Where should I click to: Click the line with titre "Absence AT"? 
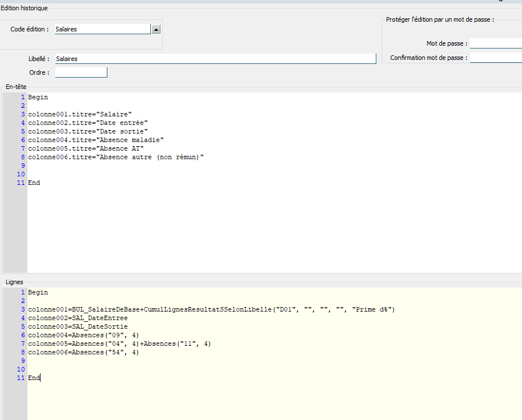tap(86, 148)
